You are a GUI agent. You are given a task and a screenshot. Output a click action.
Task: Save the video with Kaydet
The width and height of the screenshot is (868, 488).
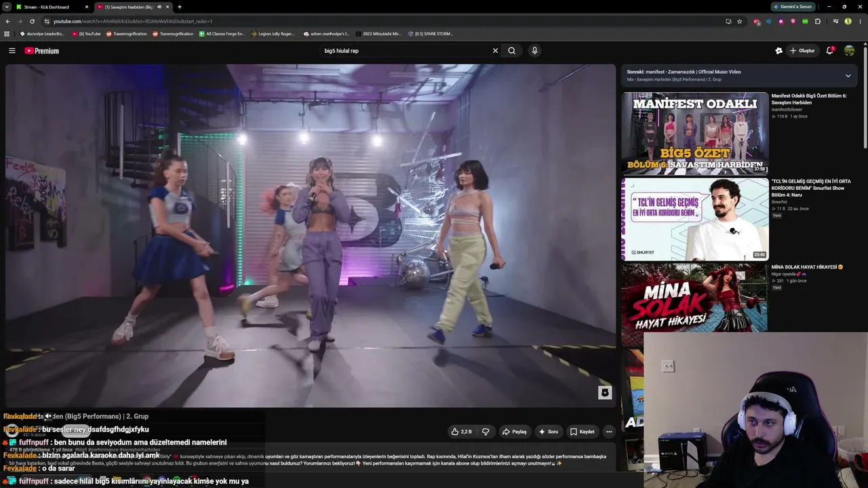click(583, 432)
